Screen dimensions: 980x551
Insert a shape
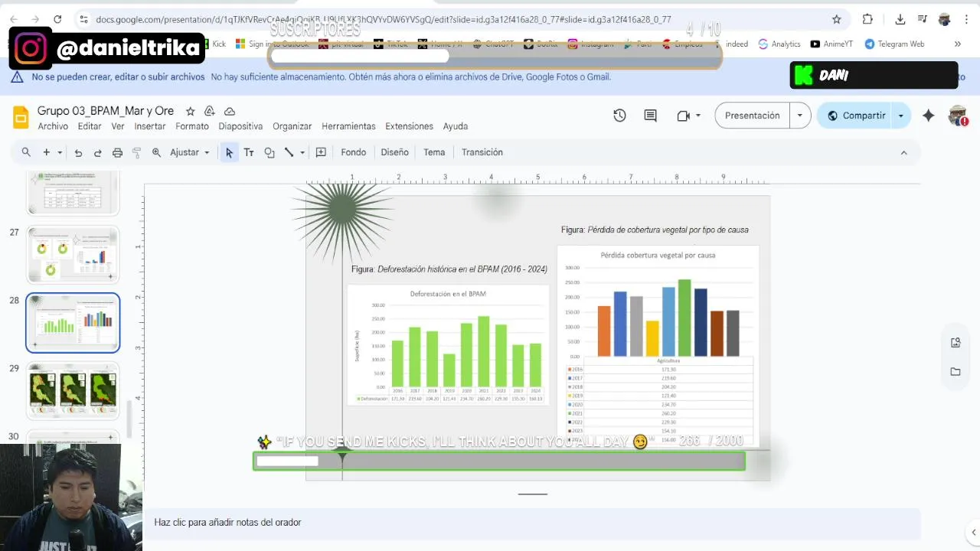tap(269, 152)
